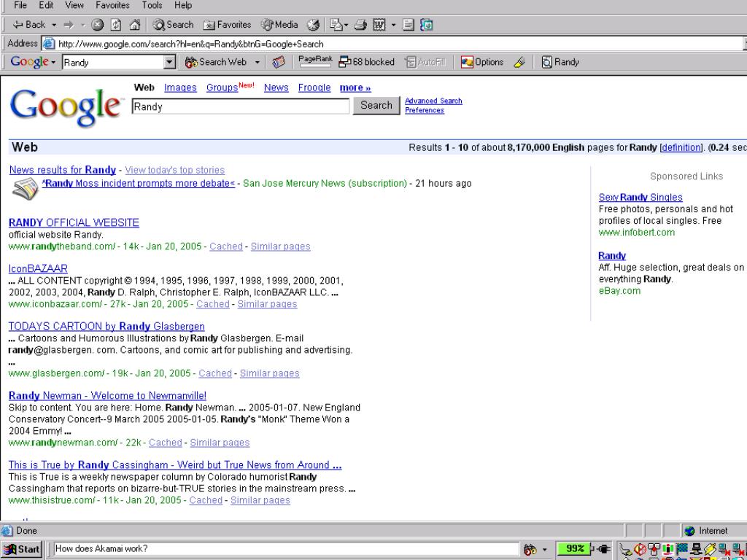Open the Back button history dropdown
The image size is (747, 560).
point(54,25)
